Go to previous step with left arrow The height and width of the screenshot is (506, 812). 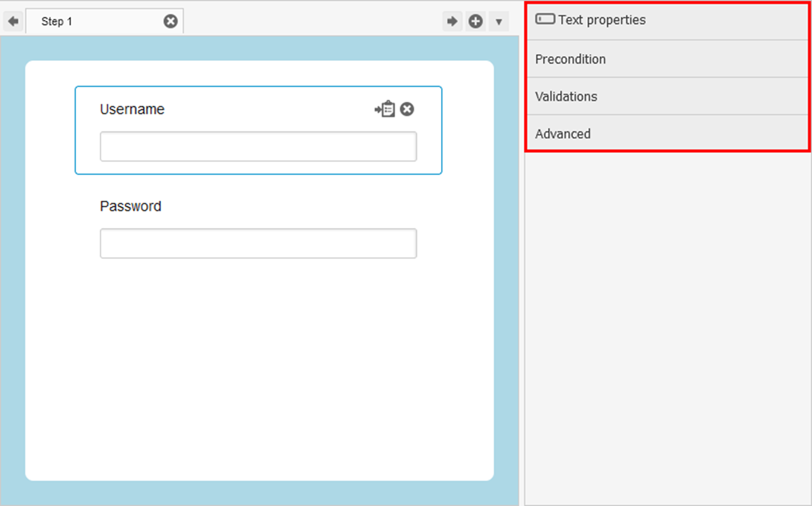[x=13, y=22]
